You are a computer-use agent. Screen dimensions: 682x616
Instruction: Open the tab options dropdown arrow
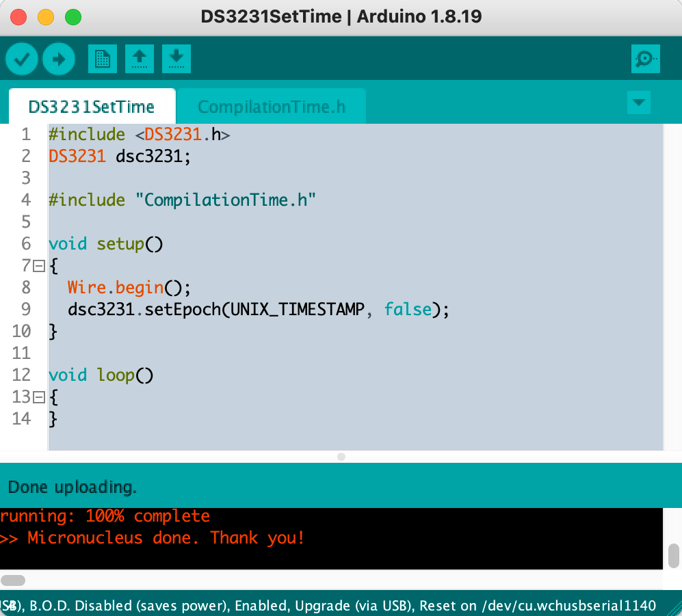(x=638, y=103)
